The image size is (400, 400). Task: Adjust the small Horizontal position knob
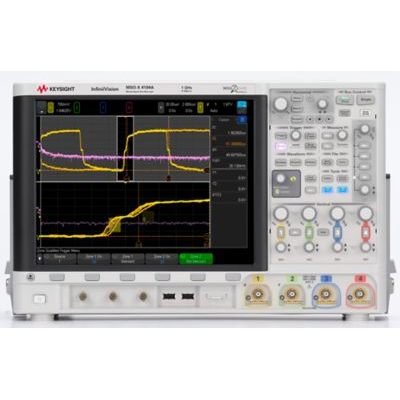322,104
